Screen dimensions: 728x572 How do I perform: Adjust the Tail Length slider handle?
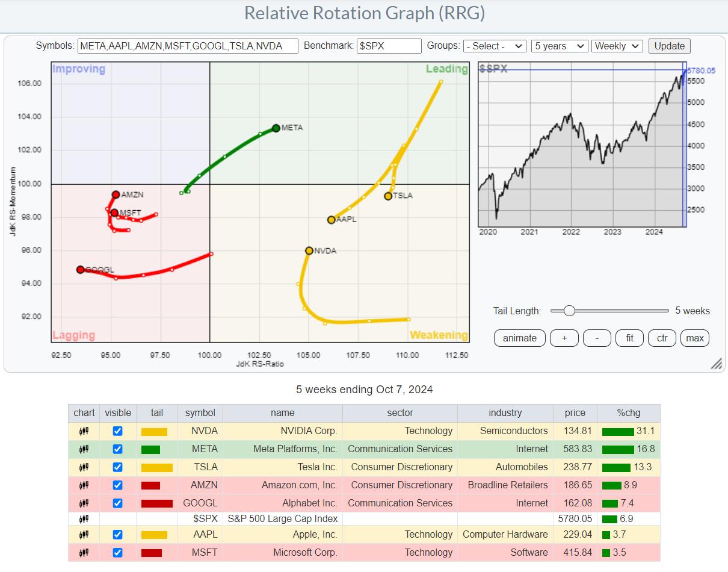pyautogui.click(x=569, y=311)
